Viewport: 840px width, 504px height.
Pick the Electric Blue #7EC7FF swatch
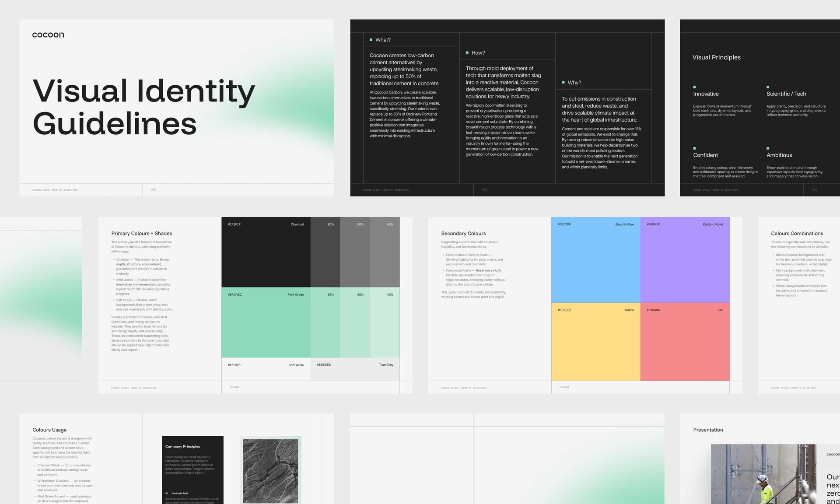pyautogui.click(x=596, y=260)
